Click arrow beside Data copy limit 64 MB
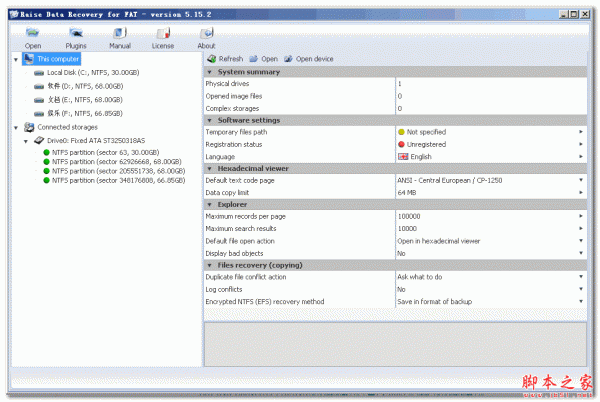This screenshot has width=600, height=402. [581, 192]
